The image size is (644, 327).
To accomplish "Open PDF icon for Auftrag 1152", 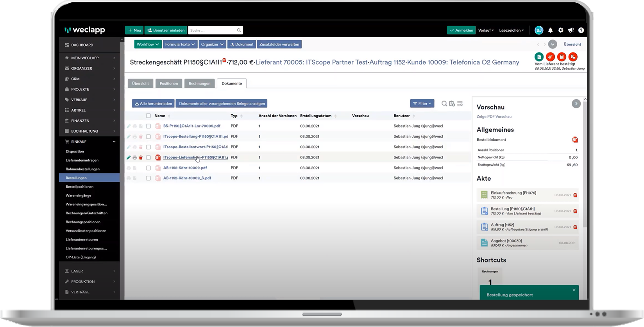I will click(575, 227).
